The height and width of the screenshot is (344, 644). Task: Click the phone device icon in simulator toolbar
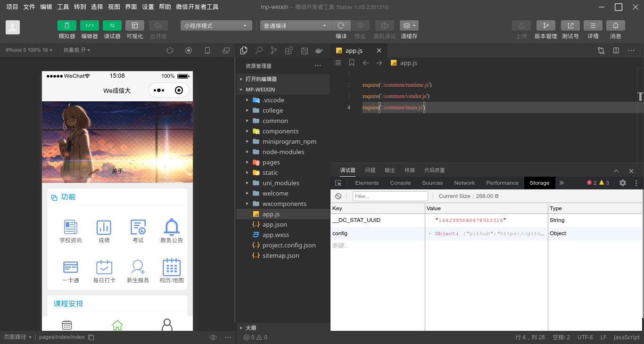207,50
